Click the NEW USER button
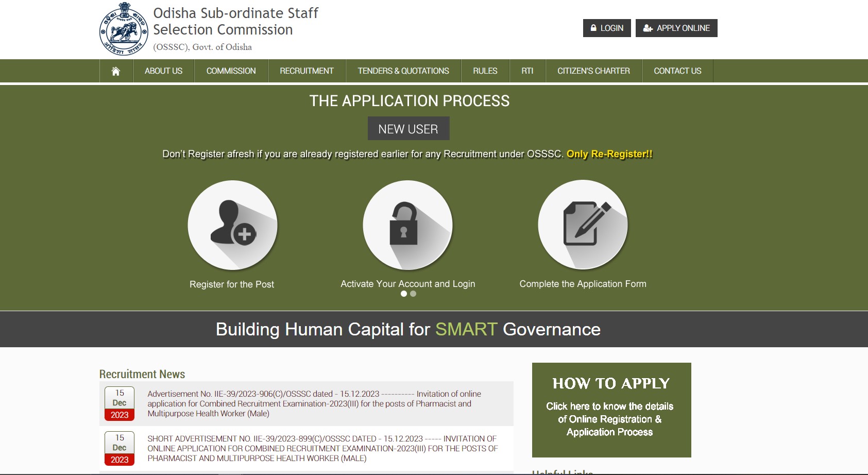The image size is (868, 475). tap(407, 128)
